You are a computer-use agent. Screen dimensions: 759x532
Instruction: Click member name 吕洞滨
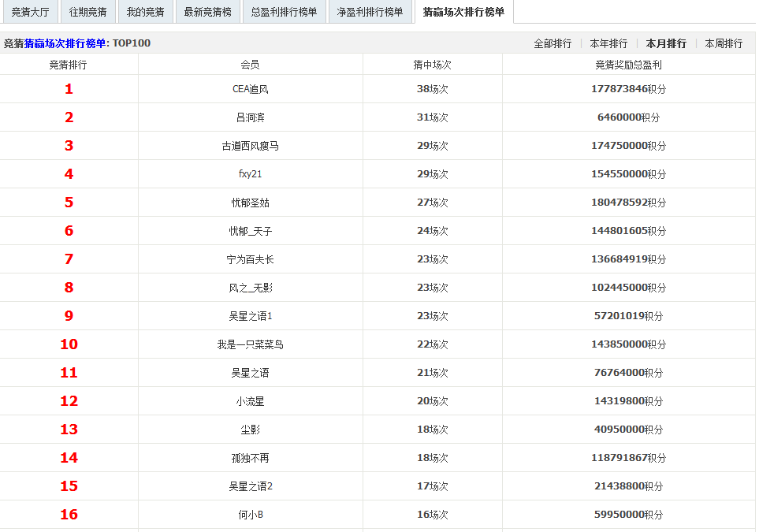click(x=250, y=117)
